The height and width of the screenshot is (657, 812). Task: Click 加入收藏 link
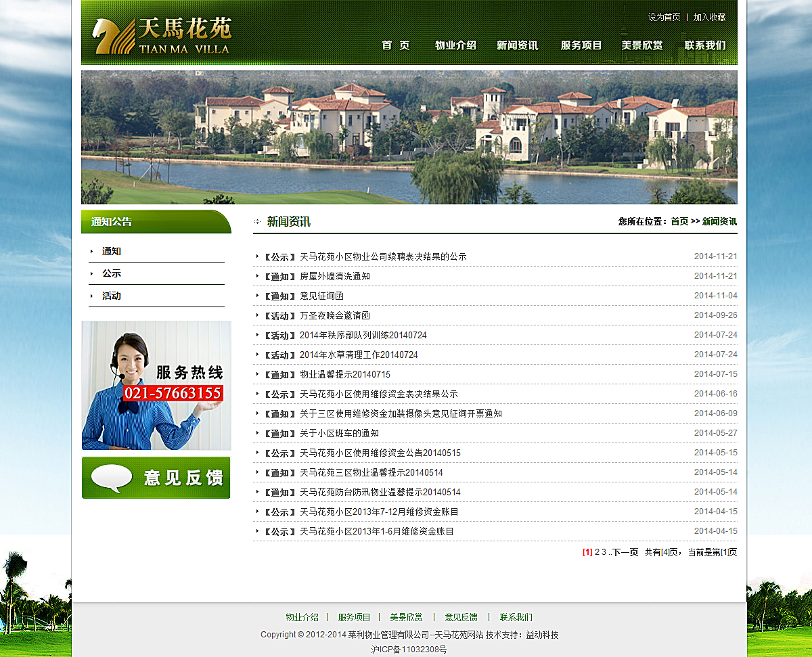[x=709, y=17]
